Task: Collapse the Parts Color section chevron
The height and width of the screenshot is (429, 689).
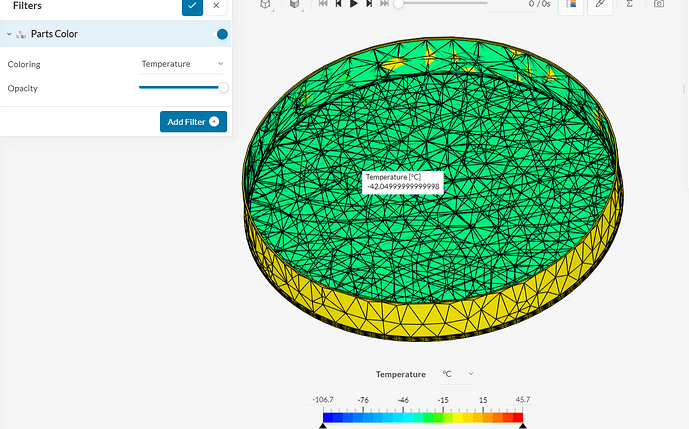Action: [9, 34]
